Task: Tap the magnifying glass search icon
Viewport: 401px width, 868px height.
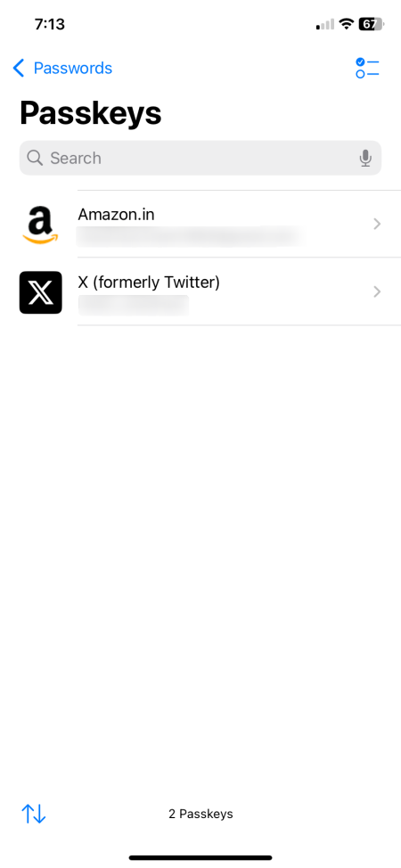Action: pyautogui.click(x=35, y=158)
